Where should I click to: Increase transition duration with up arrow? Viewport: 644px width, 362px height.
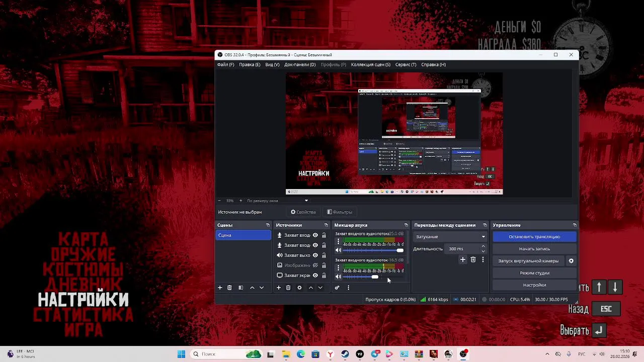click(484, 247)
